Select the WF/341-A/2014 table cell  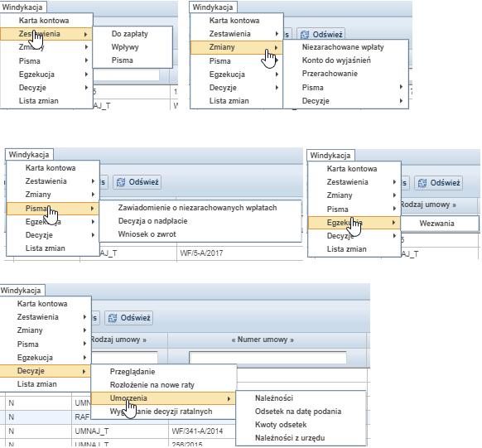pyautogui.click(x=197, y=431)
